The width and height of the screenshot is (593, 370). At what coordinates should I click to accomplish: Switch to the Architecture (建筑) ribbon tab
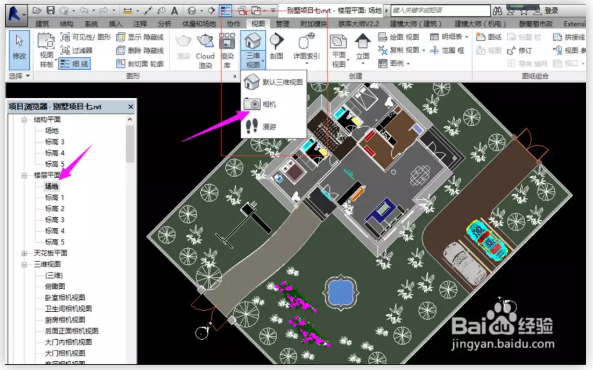coord(42,23)
